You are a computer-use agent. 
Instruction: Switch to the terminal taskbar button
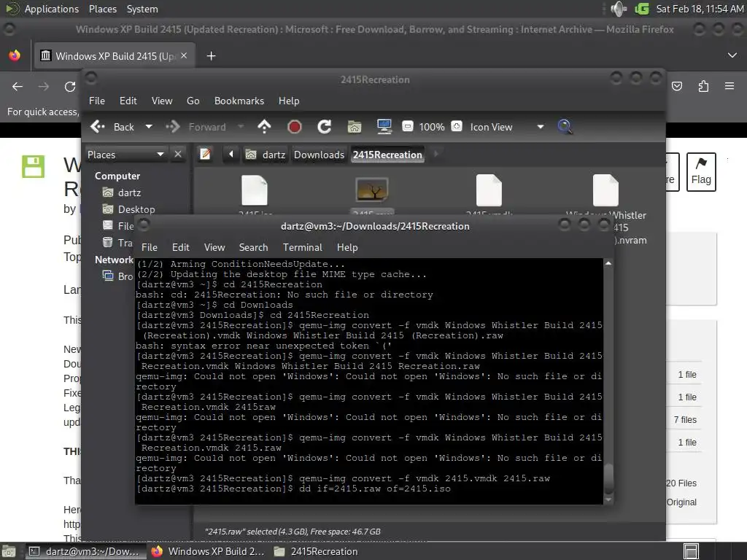tap(85, 551)
